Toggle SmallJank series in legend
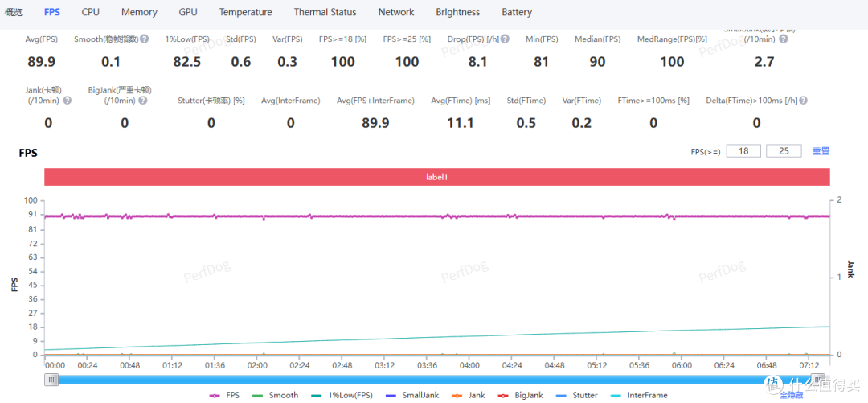The image size is (868, 403). coord(411,395)
